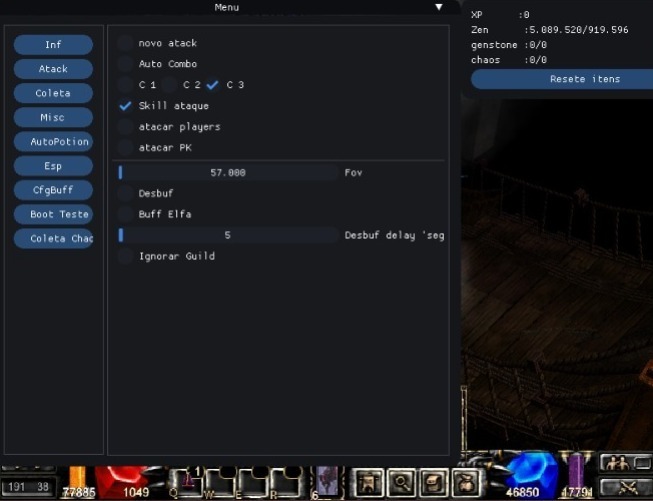The width and height of the screenshot is (653, 501).
Task: Open the Atack tab in the sidebar
Action: (x=54, y=69)
